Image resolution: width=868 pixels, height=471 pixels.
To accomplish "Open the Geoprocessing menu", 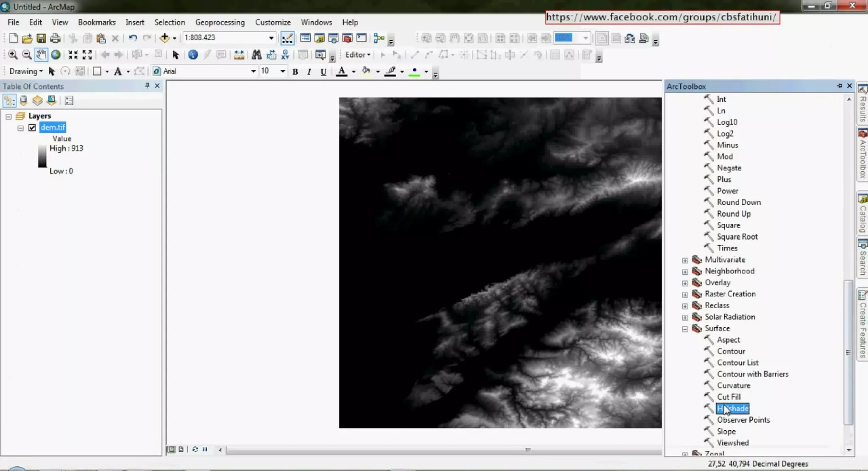I will click(x=220, y=22).
